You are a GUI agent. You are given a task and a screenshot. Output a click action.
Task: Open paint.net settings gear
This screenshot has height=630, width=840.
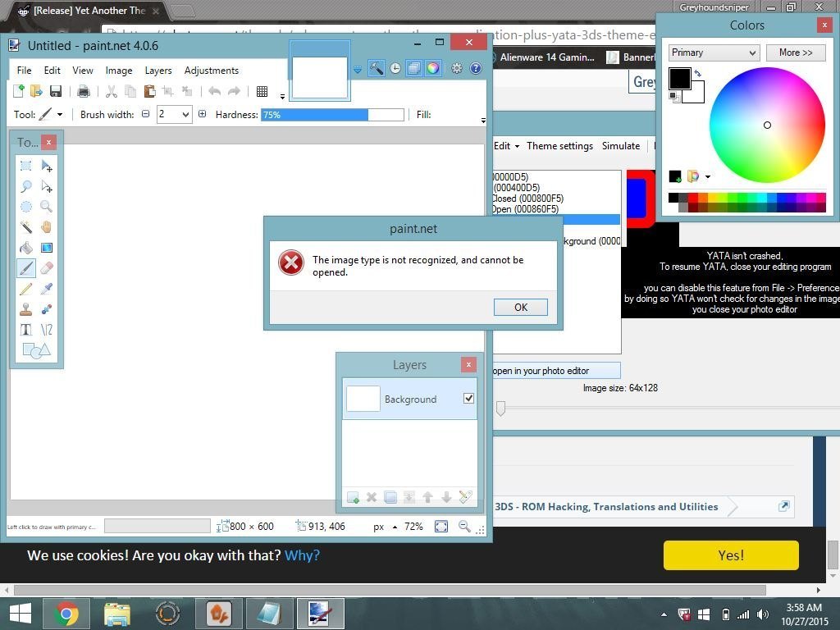456,68
